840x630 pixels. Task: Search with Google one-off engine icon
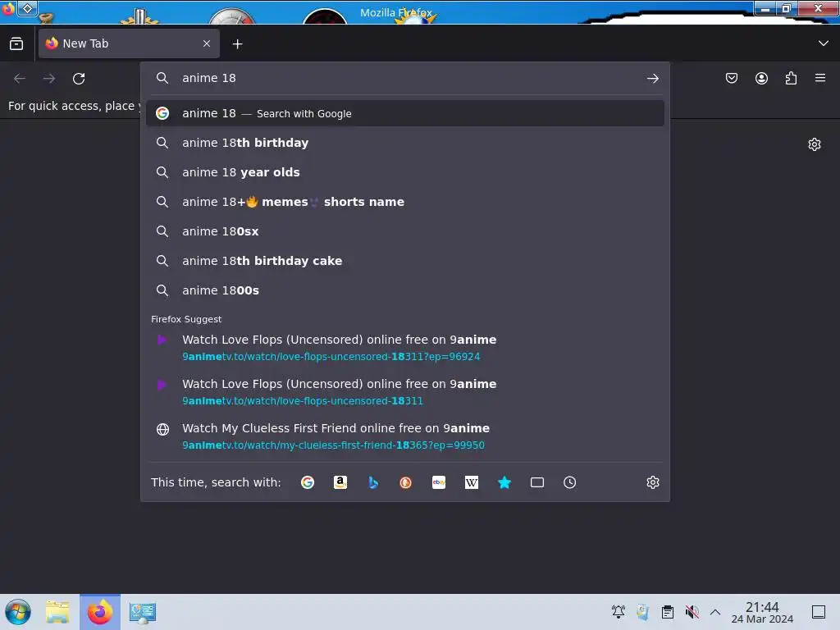click(x=308, y=482)
